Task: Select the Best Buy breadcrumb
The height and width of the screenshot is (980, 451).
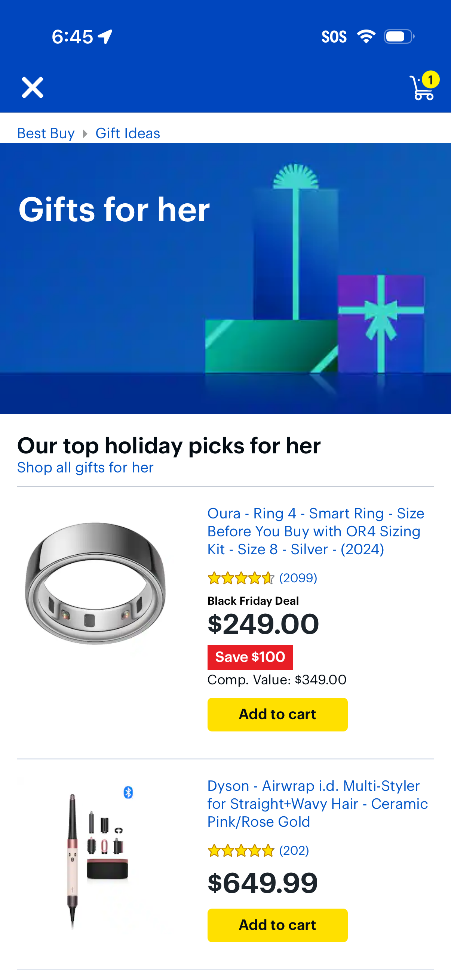Action: point(46,133)
